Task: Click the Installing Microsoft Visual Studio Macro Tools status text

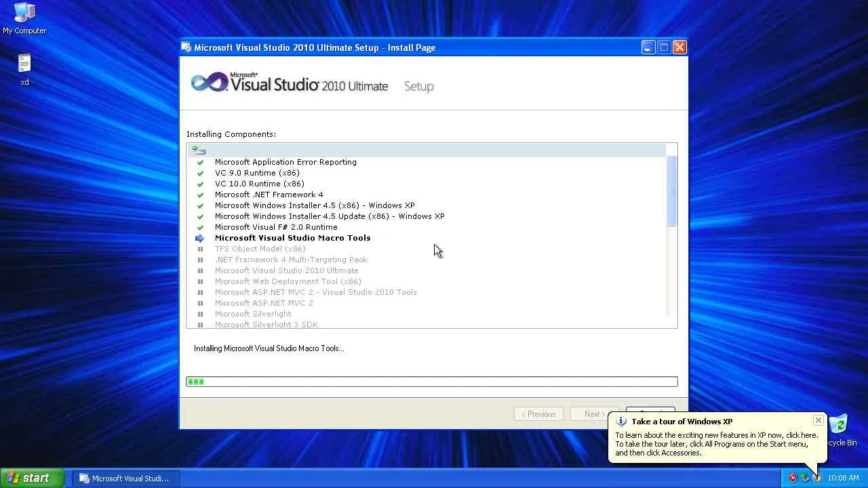Action: tap(269, 348)
